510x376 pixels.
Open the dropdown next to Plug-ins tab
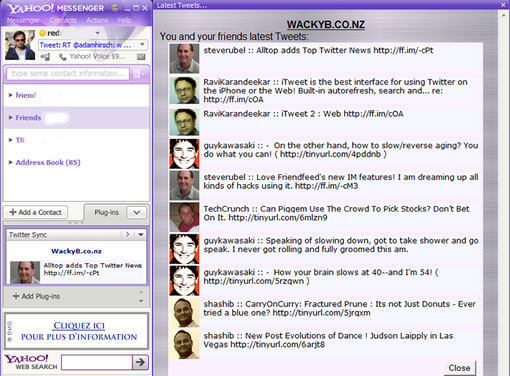point(137,212)
